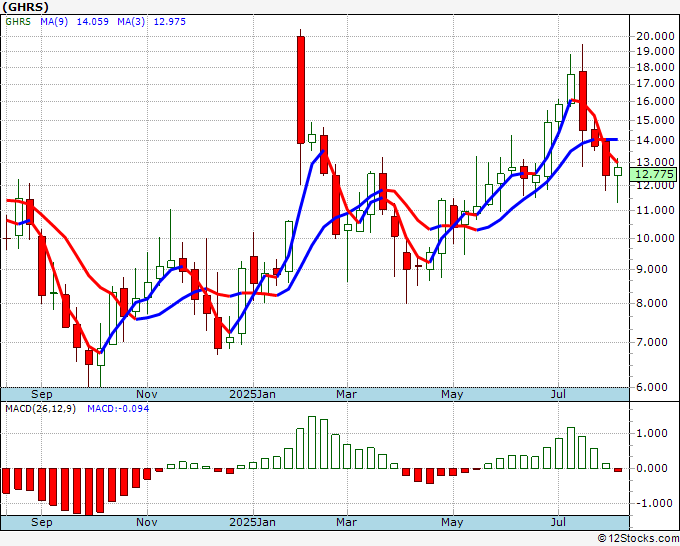This screenshot has height=546, width=680.
Task: Open the 12Stocks.com copyright link
Action: tap(638, 539)
